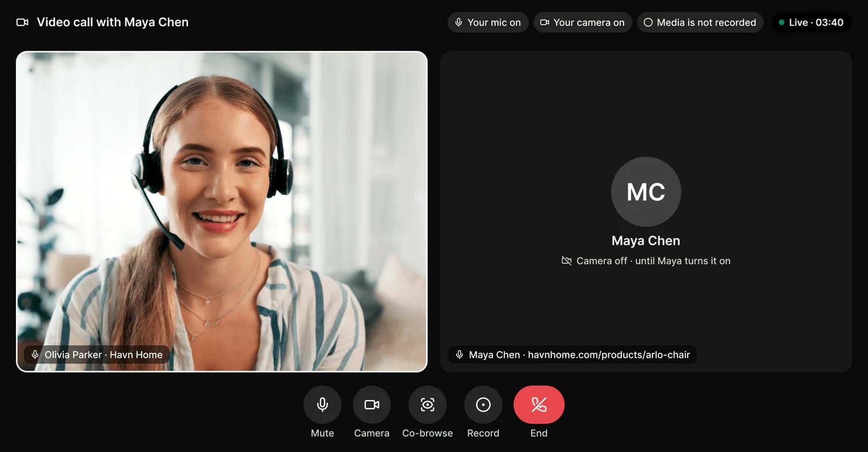Click the 'Video call with Maya Chen' title

pyautogui.click(x=112, y=22)
